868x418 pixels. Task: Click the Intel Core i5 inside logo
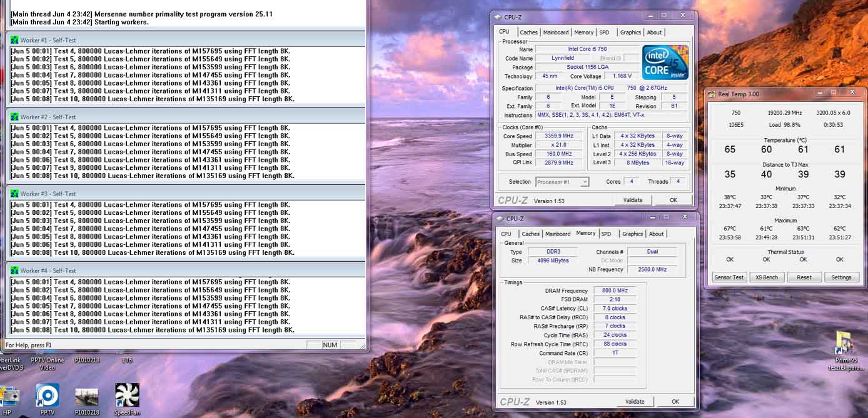(x=665, y=62)
